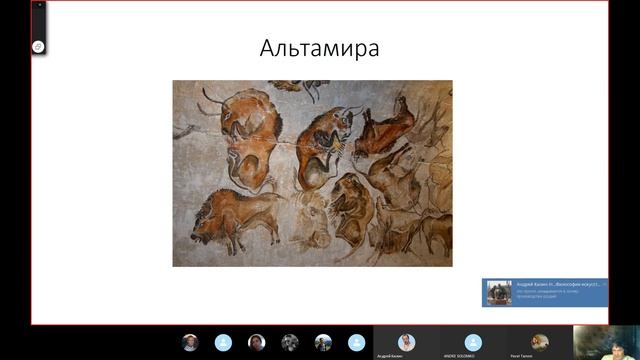640x360 pixels.
Task: Select the second participant's default blue avatar
Action: 223,342
